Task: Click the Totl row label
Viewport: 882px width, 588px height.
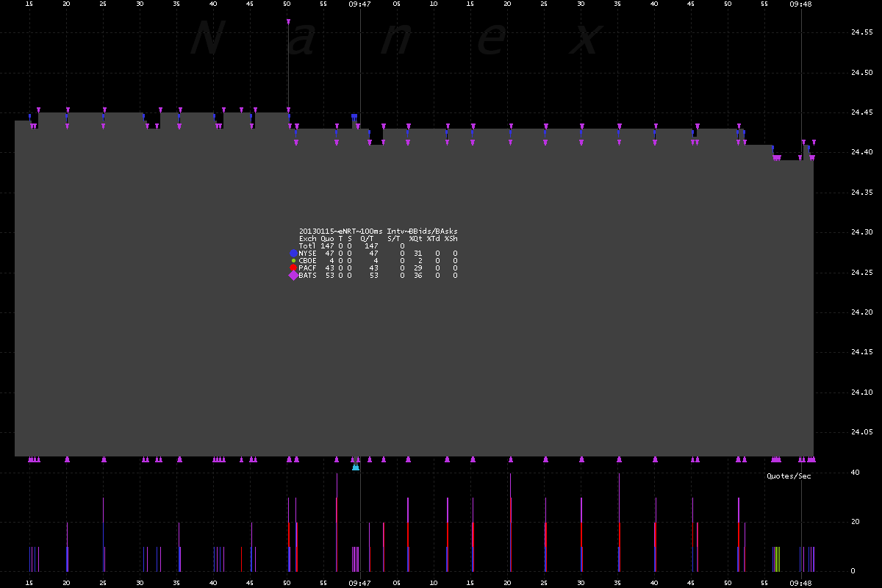Action: (x=308, y=245)
